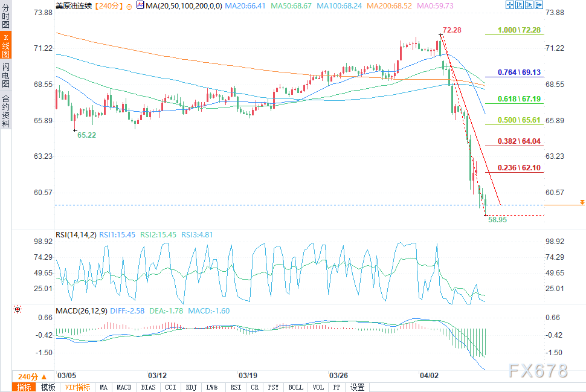Click the crosshair cursor icon at top right

[510, 5]
